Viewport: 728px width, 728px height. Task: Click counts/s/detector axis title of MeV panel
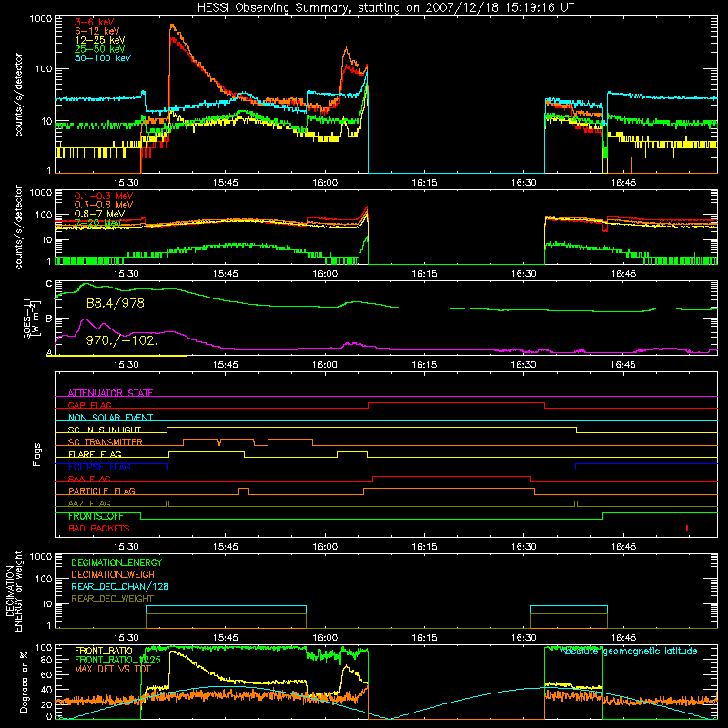pos(18,227)
